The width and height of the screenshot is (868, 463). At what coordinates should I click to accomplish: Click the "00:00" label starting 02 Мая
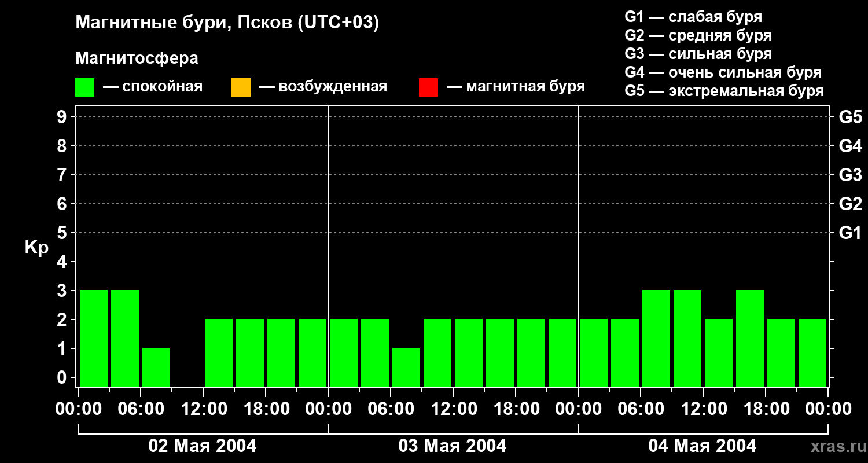coord(78,409)
